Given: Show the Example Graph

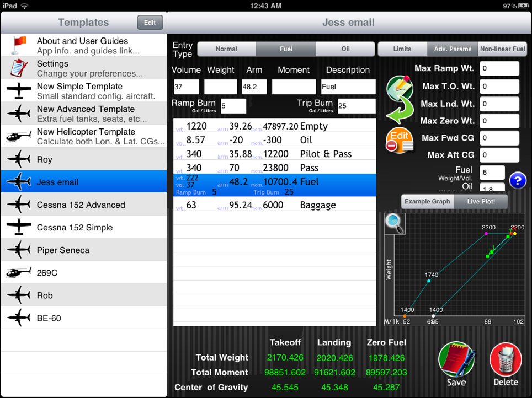Looking at the screenshot, I should point(428,202).
